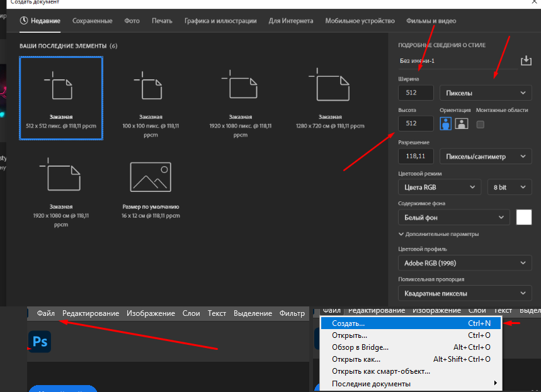Pick the 1280 x 720 Заказная preset icon
This screenshot has height=392, width=541.
(x=330, y=85)
